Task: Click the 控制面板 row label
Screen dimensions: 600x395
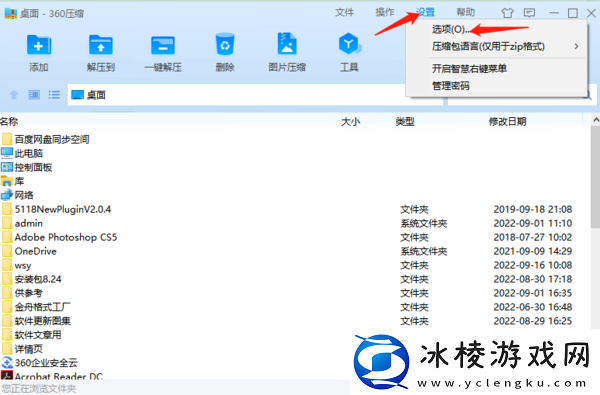Action: click(x=33, y=167)
